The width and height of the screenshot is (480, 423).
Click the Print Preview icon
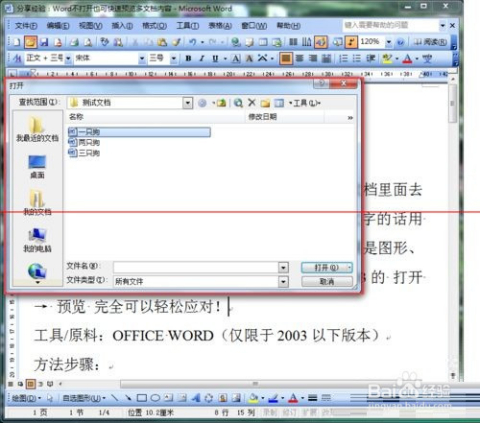tap(88, 42)
